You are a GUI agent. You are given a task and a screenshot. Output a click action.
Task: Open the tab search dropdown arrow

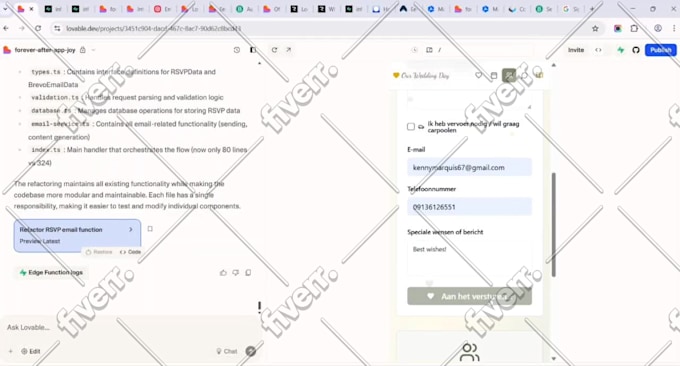[x=5, y=9]
